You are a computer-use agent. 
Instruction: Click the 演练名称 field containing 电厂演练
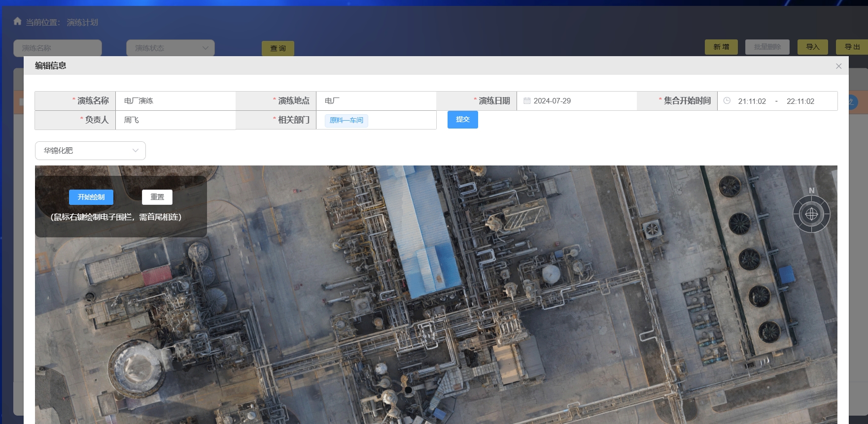pos(175,101)
